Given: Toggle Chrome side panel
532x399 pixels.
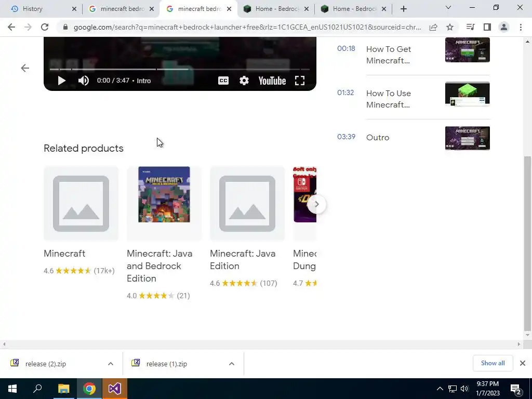Looking at the screenshot, I should tap(487, 27).
